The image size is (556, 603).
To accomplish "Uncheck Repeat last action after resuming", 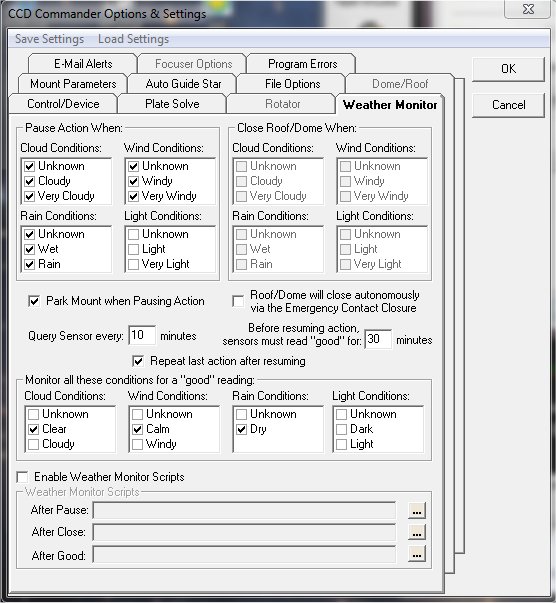I will (138, 361).
